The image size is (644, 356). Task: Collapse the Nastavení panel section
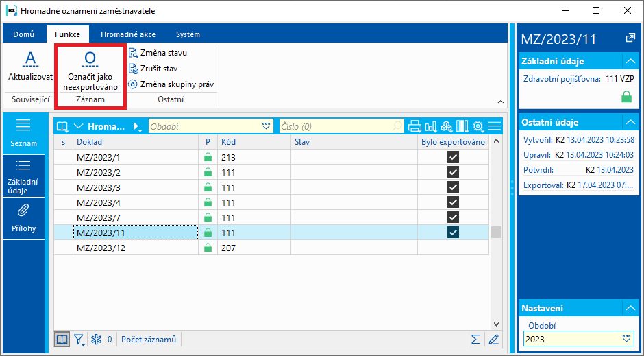point(630,308)
